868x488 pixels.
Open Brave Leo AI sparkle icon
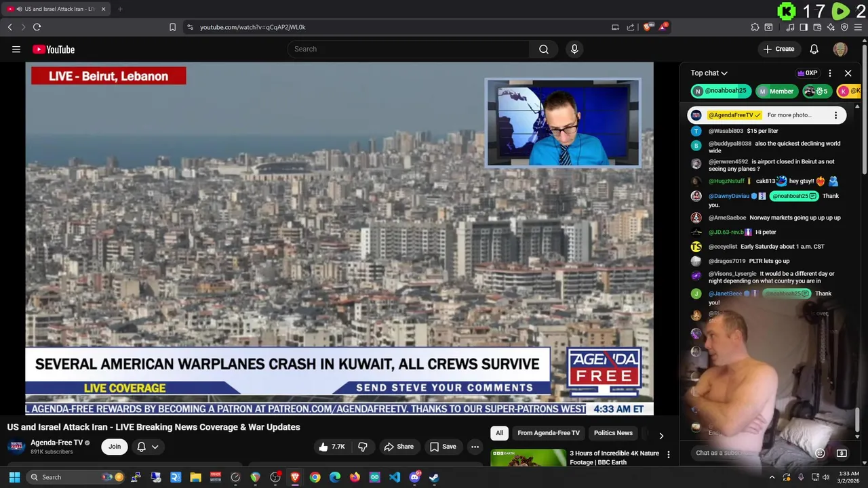[831, 27]
